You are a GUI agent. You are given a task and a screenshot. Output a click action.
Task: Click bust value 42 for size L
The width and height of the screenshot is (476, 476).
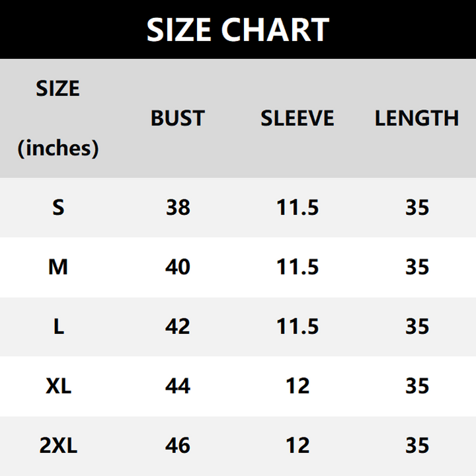pyautogui.click(x=178, y=327)
